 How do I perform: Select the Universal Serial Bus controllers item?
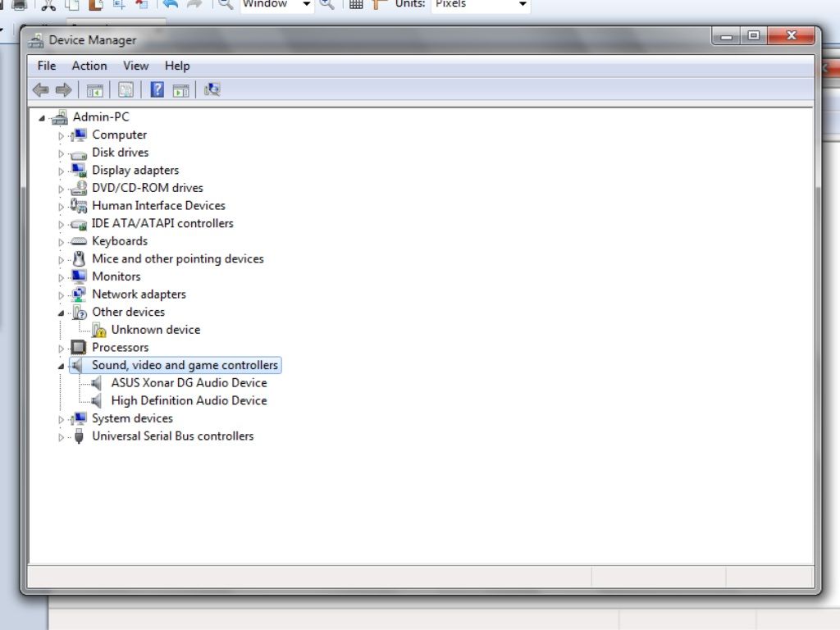172,436
